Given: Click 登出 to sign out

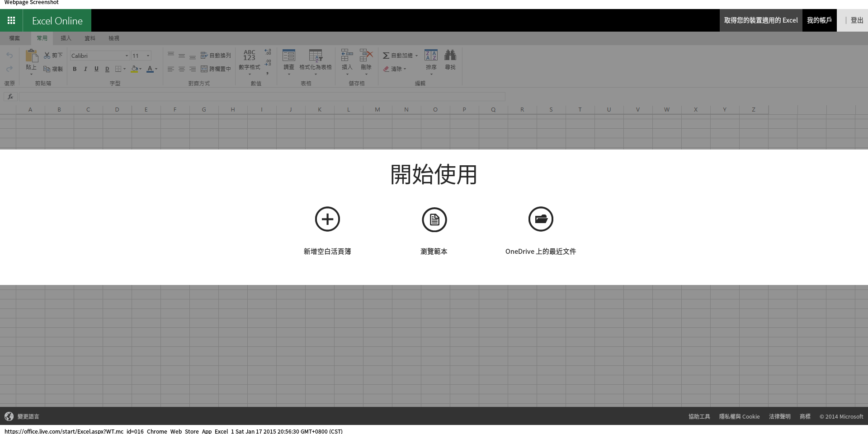Looking at the screenshot, I should click(857, 20).
